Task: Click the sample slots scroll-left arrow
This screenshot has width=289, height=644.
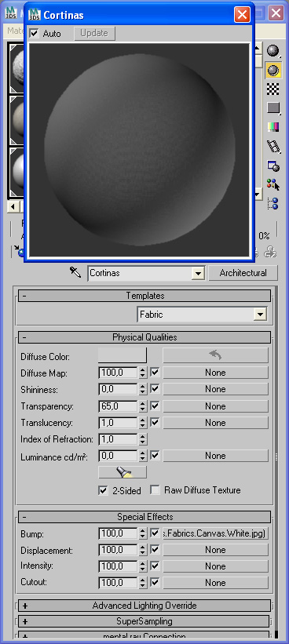Action: click(x=13, y=206)
